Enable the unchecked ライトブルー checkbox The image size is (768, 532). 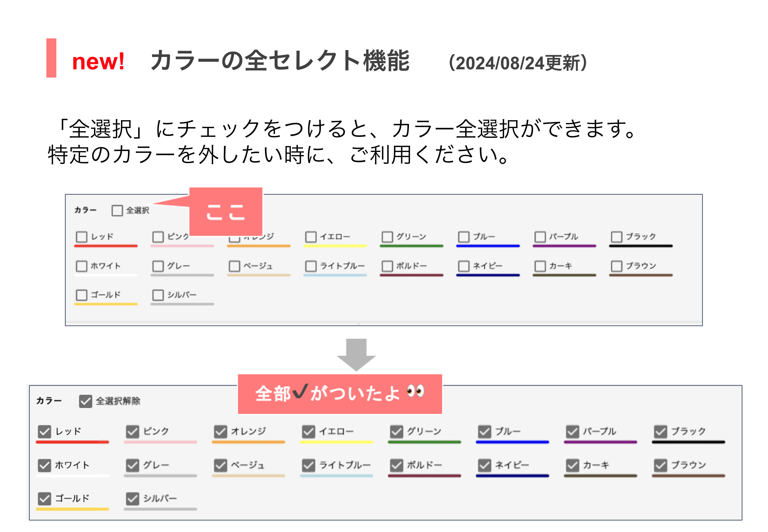(x=310, y=266)
